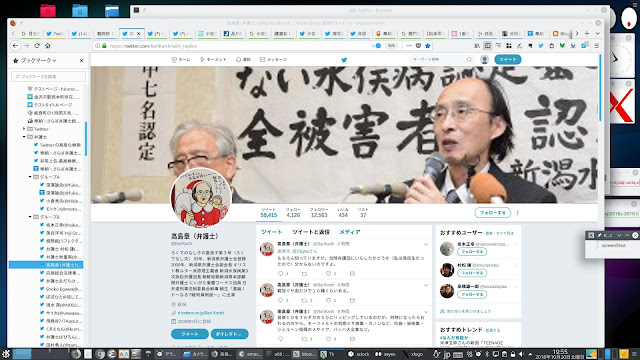The height and width of the screenshot is (360, 640).
Task: Open the Pocket save icon in address bar
Action: (418, 46)
